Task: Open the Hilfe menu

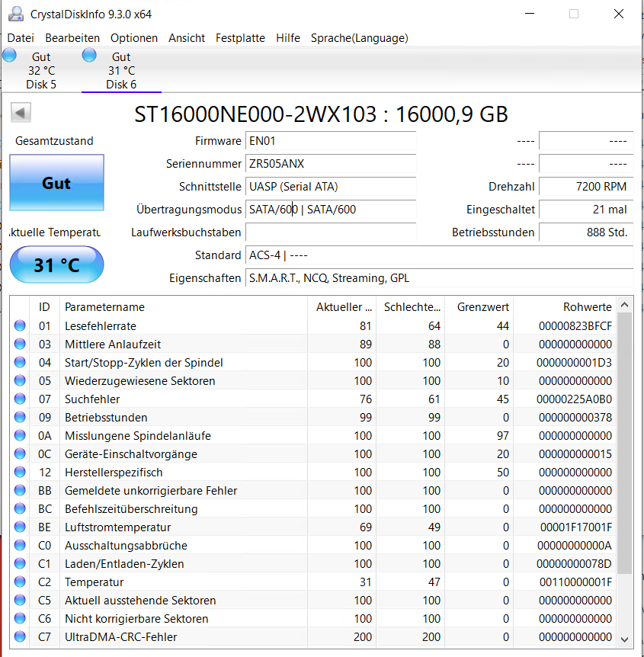Action: point(288,38)
